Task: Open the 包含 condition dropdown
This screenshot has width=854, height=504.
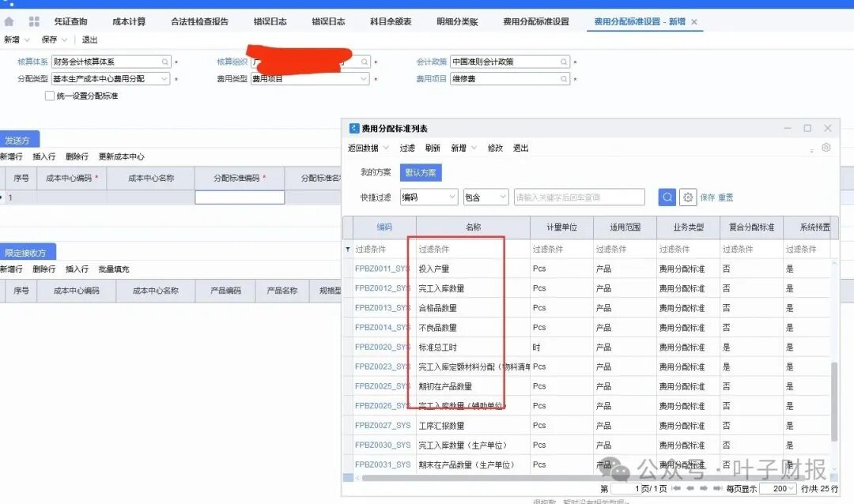Action: pos(502,197)
